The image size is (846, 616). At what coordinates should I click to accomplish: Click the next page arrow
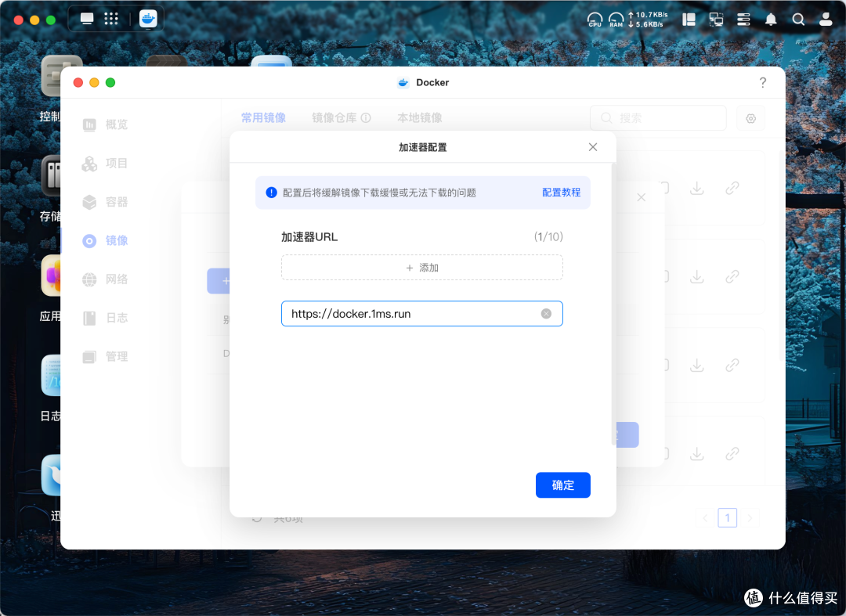[750, 518]
